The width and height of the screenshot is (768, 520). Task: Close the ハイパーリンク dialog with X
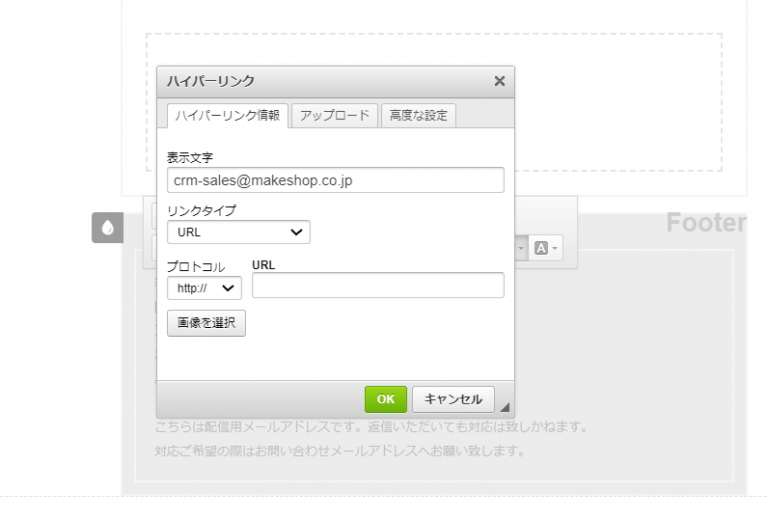click(499, 82)
